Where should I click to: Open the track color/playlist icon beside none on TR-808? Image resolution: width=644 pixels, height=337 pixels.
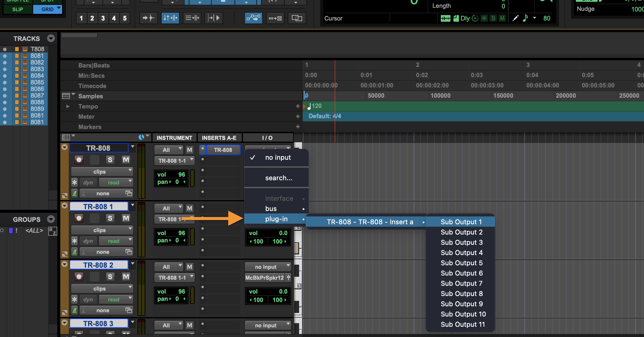click(129, 193)
